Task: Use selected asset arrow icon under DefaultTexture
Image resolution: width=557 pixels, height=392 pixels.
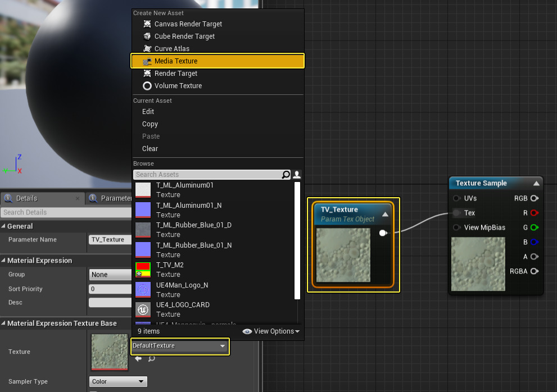Action: point(138,358)
